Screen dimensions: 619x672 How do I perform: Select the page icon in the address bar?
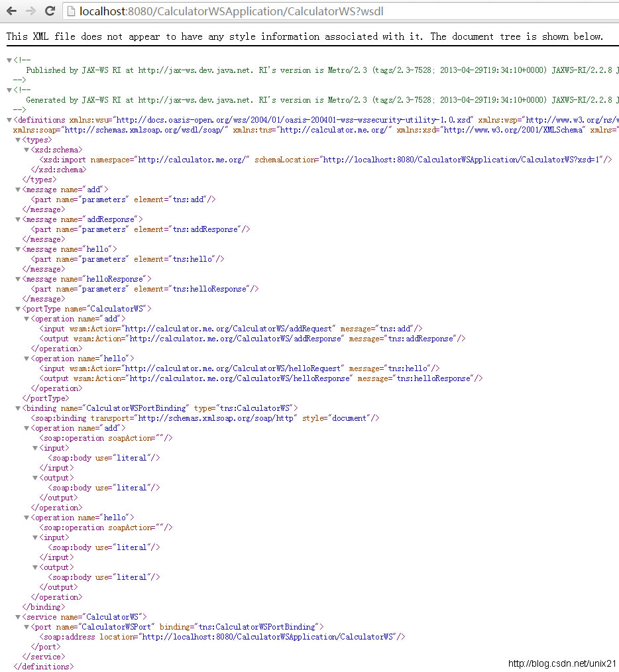pos(71,11)
